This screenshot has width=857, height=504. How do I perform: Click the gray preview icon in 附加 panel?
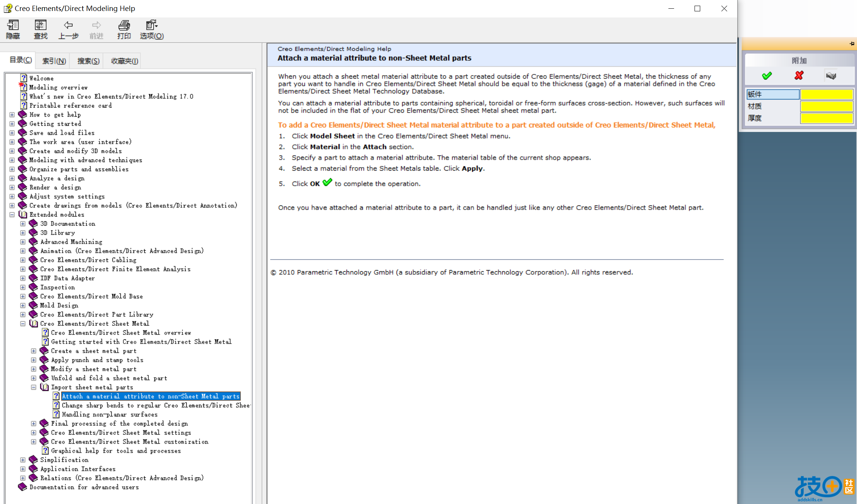831,76
